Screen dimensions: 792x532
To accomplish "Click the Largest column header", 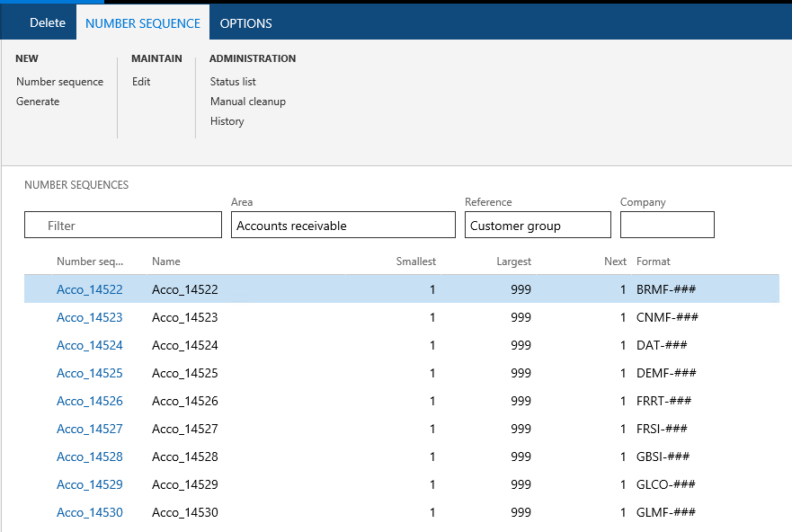I will coord(513,262).
